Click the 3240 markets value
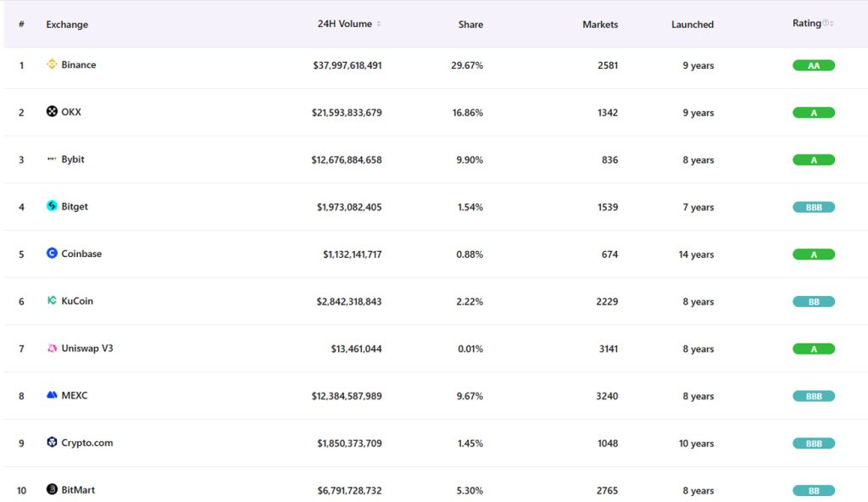 pyautogui.click(x=607, y=396)
